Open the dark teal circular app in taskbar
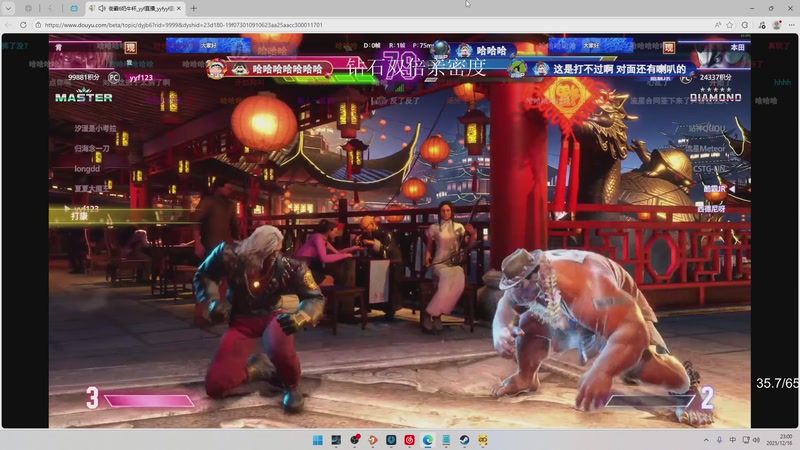Image resolution: width=800 pixels, height=450 pixels. (391, 440)
